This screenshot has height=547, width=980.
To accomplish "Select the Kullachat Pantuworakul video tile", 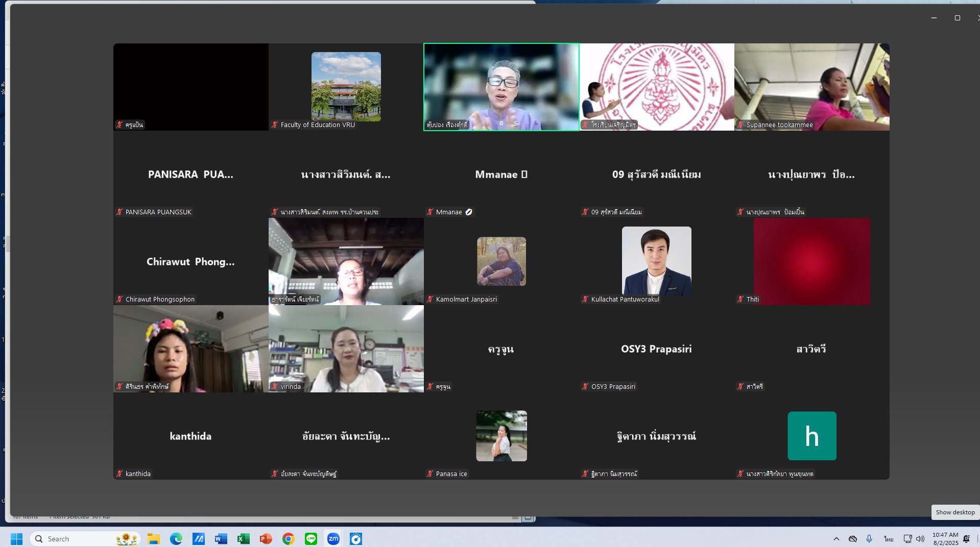I will (x=656, y=261).
